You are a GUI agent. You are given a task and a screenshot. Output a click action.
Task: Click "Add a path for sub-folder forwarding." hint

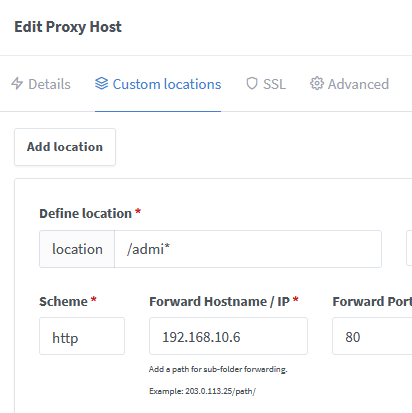click(218, 369)
